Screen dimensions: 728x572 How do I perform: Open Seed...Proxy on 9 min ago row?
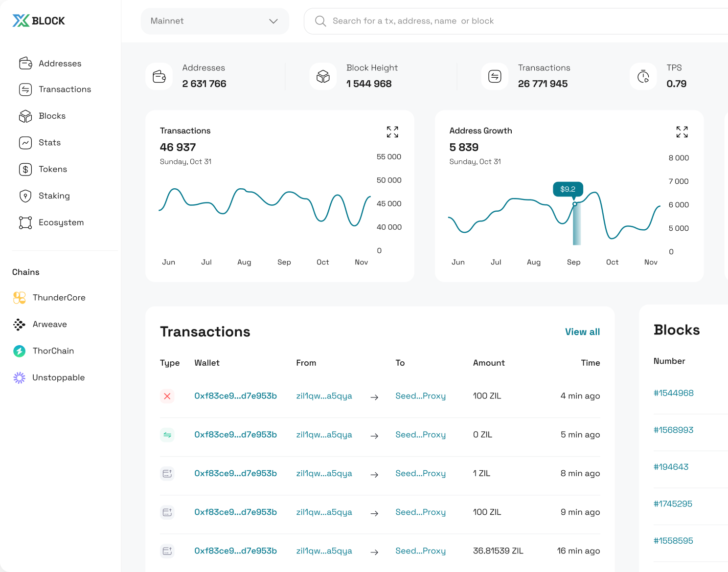[421, 512]
